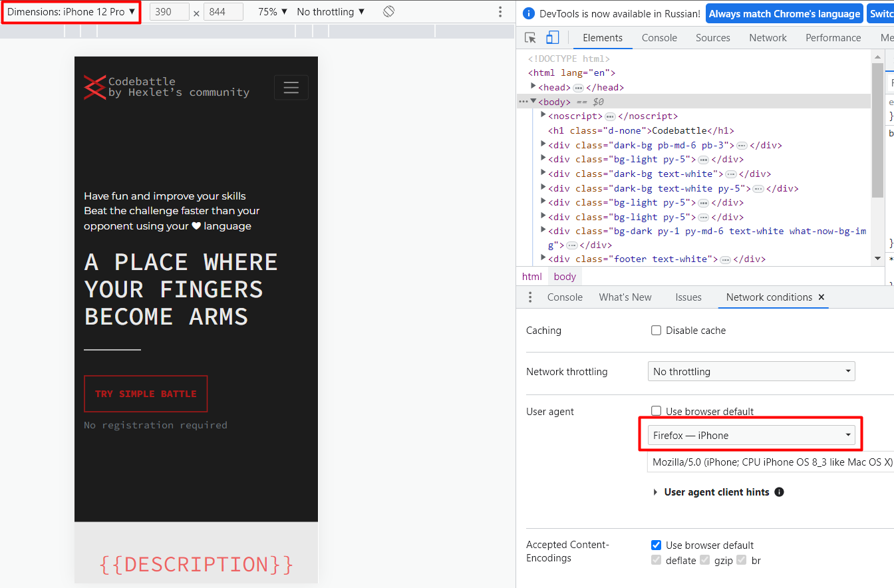This screenshot has height=588, width=894.
Task: Click the User agent client hints info icon
Action: (x=779, y=492)
